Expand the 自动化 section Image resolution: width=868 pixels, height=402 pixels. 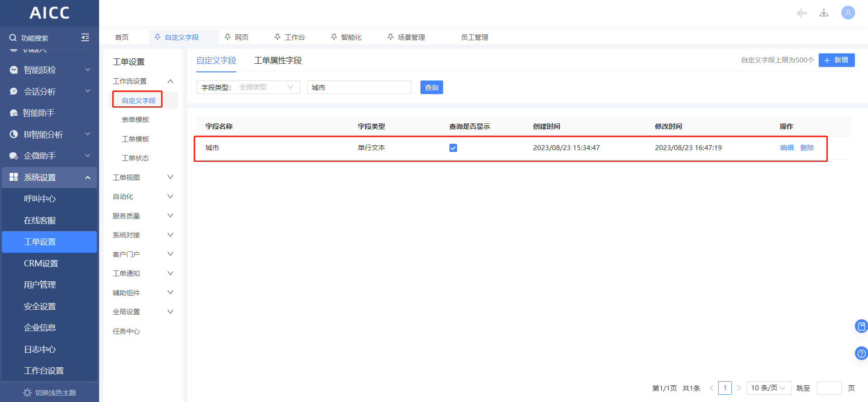point(170,196)
